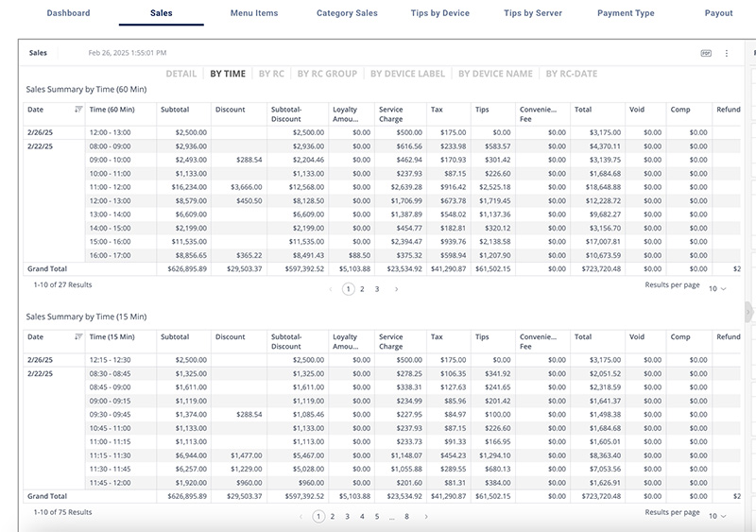Switch to Payment Type tab
This screenshot has height=532, width=756.
click(x=626, y=13)
